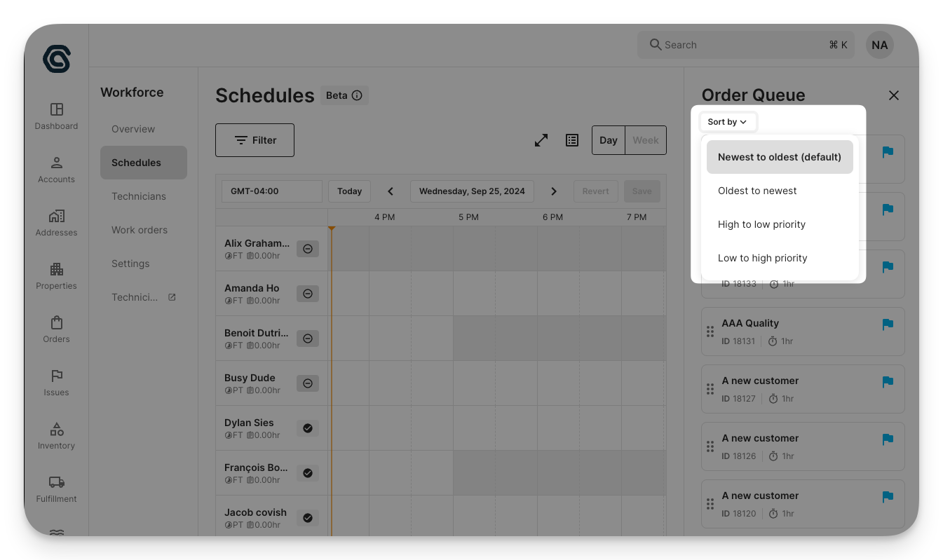Go to next day arrow
The height and width of the screenshot is (560, 943).
[x=554, y=191]
